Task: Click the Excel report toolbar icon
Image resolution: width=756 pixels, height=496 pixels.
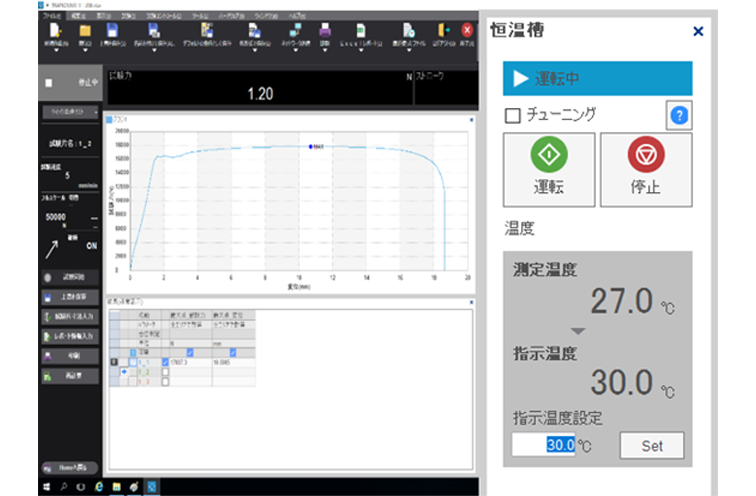Action: pyautogui.click(x=361, y=31)
